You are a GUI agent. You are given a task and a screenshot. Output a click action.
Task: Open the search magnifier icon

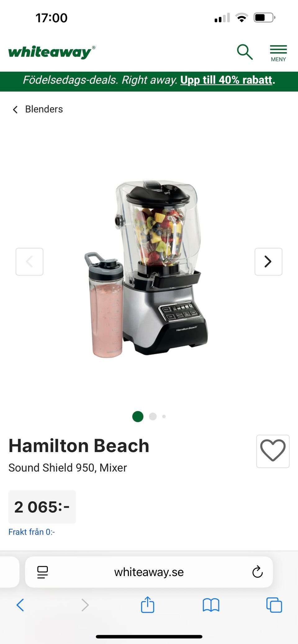click(245, 52)
